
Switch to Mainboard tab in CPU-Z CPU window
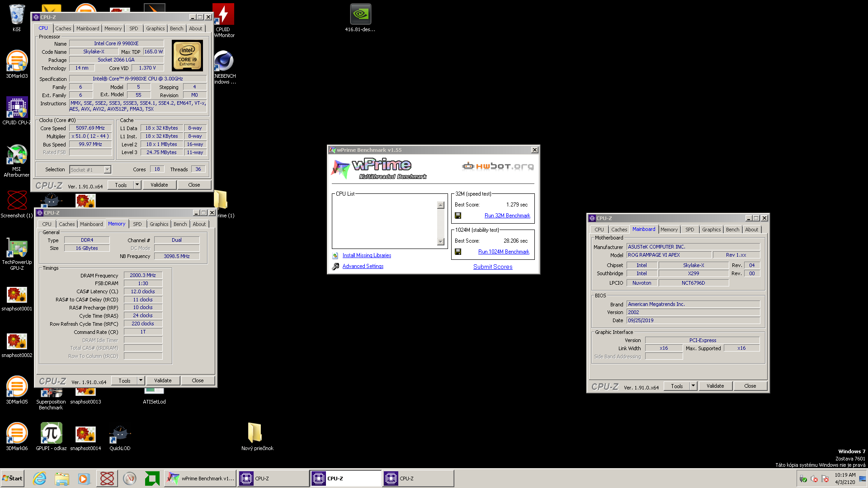click(88, 28)
